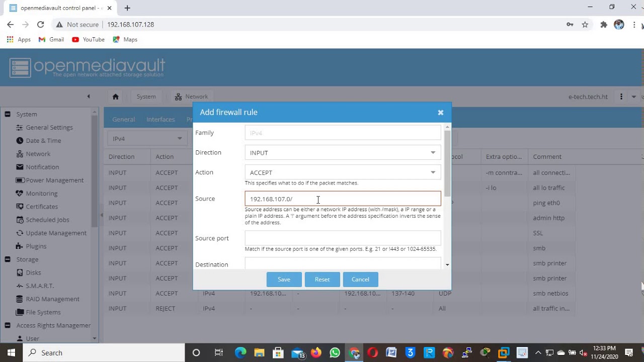The height and width of the screenshot is (362, 644).
Task: Collapse the Access Rights Management section
Action: tap(8, 325)
